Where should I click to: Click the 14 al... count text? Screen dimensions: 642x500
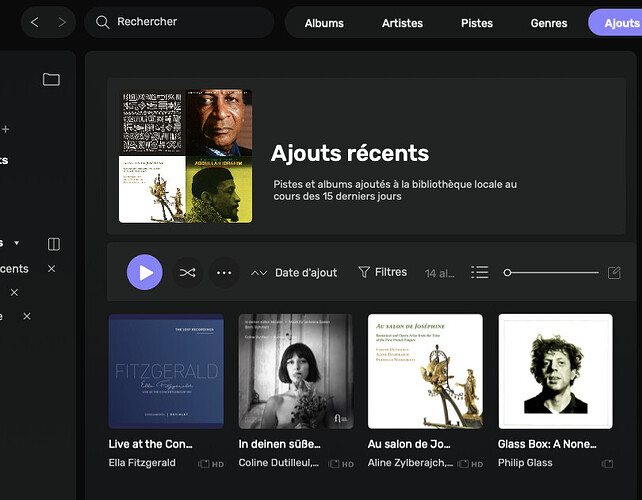[439, 274]
